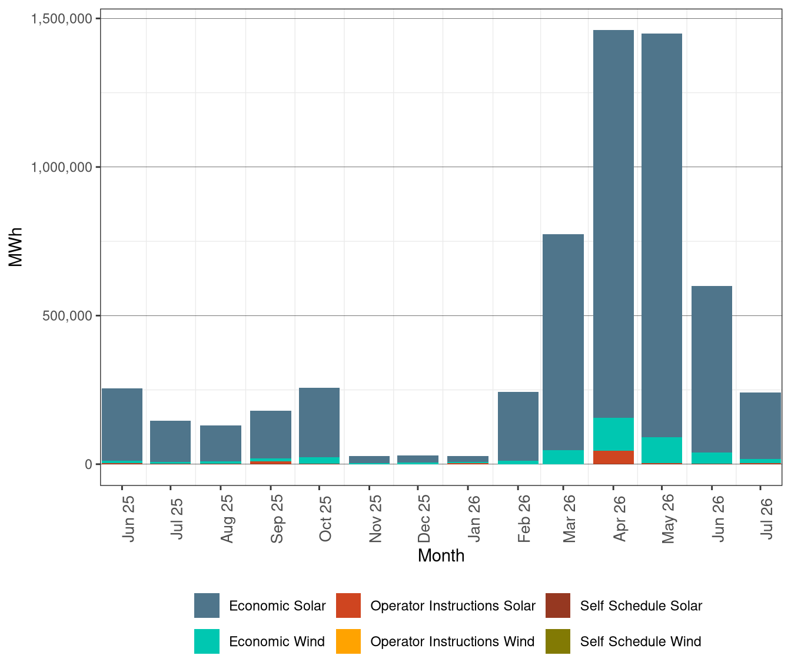
Task: Click the Operator Instructions Solar legend swatch
Action: [x=348, y=606]
